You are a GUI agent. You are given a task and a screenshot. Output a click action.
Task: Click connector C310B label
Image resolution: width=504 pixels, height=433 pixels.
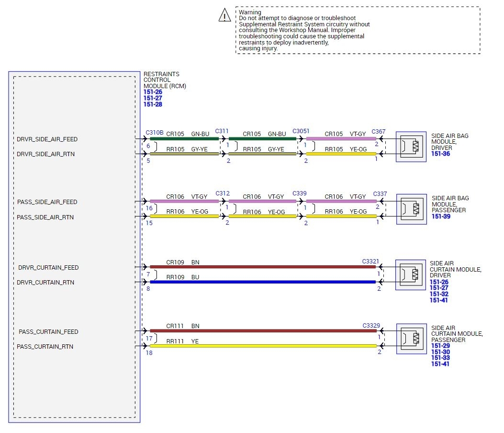click(x=155, y=133)
